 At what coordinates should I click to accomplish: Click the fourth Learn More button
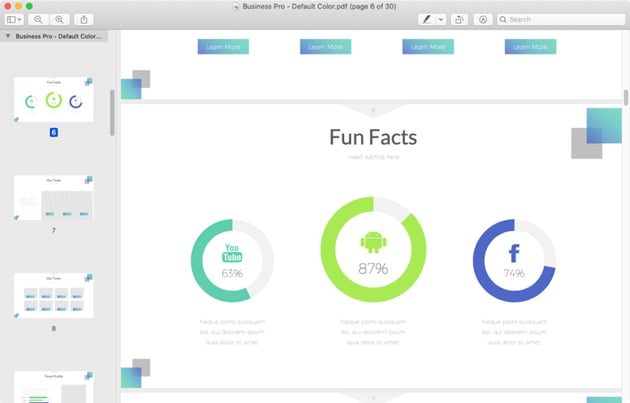(530, 47)
